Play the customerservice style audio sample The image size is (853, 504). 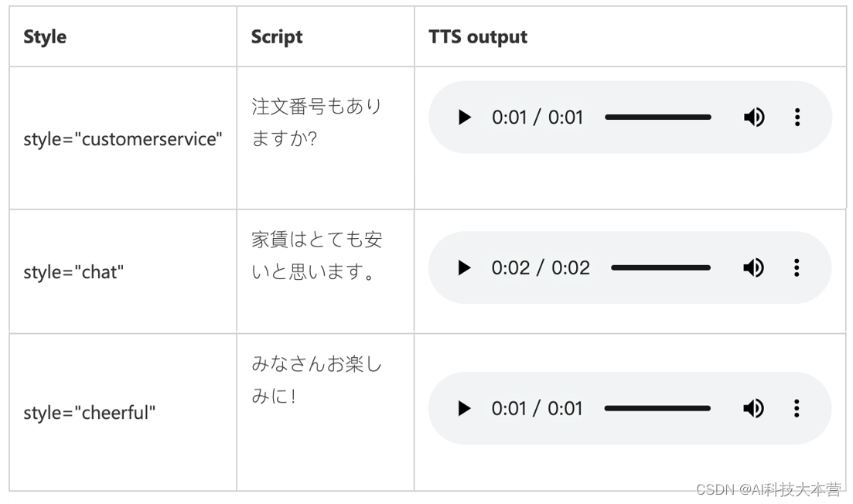tap(464, 117)
